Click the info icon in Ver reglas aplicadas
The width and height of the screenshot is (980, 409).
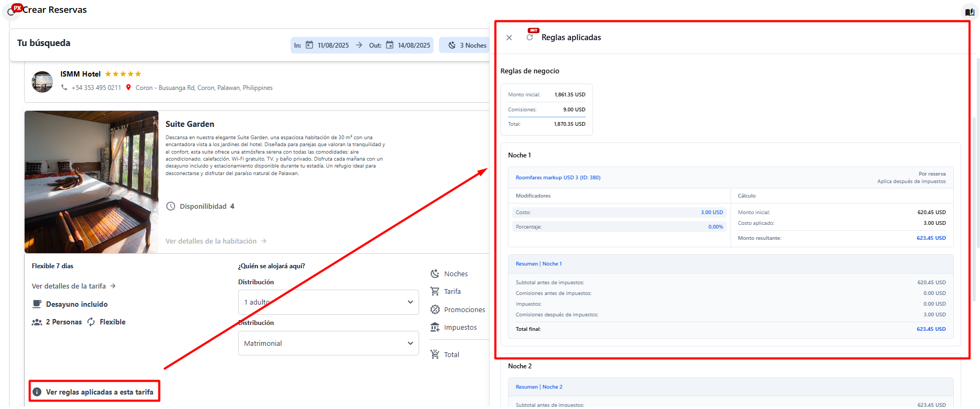[37, 392]
